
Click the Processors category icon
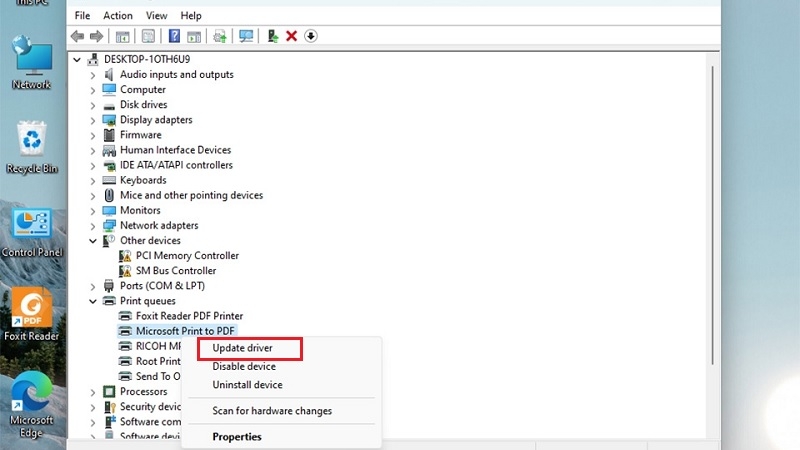109,391
